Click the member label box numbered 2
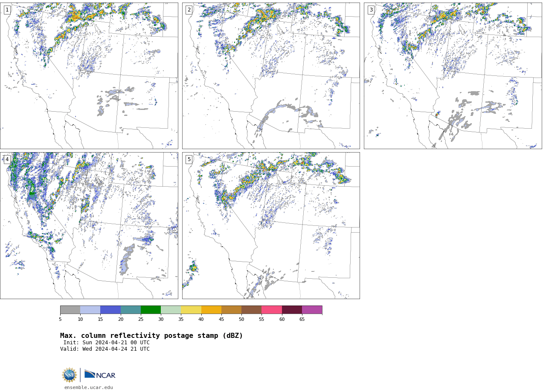 (x=189, y=10)
